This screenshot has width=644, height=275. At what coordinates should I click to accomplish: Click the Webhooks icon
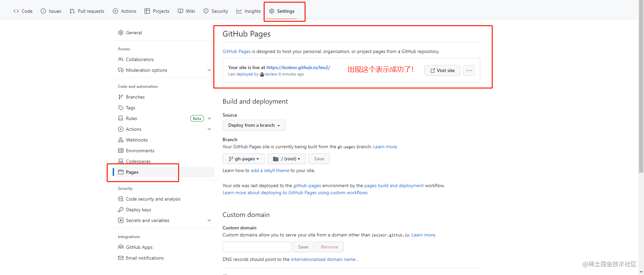(121, 140)
